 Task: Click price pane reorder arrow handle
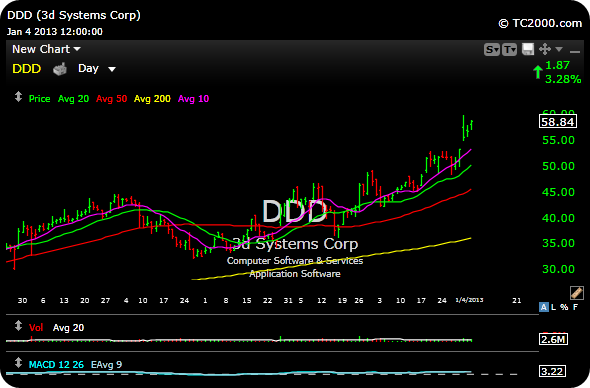pos(18,97)
